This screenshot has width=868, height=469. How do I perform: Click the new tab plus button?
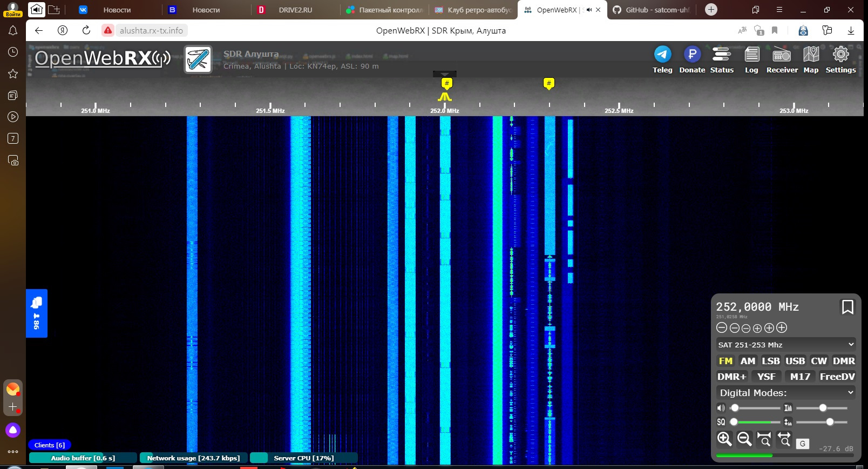711,10
